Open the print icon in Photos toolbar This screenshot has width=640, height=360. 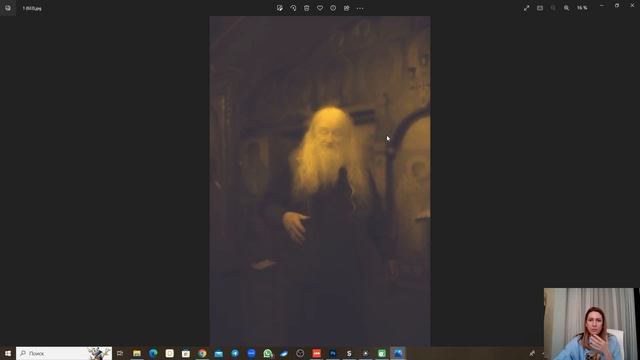click(x=347, y=8)
